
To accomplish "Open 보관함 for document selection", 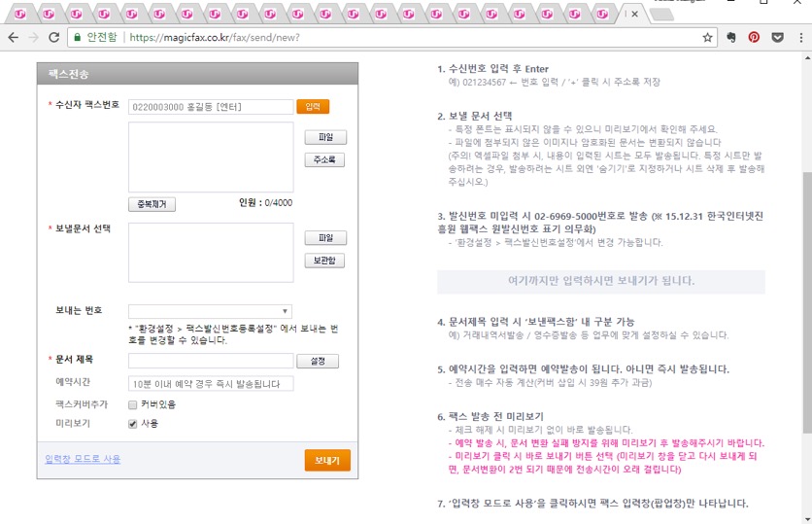I will [324, 261].
